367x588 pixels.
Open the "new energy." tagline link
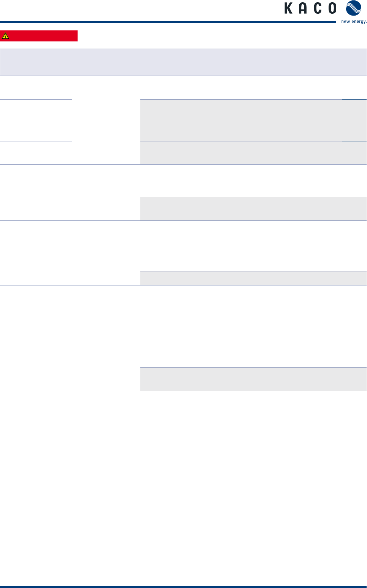point(354,22)
